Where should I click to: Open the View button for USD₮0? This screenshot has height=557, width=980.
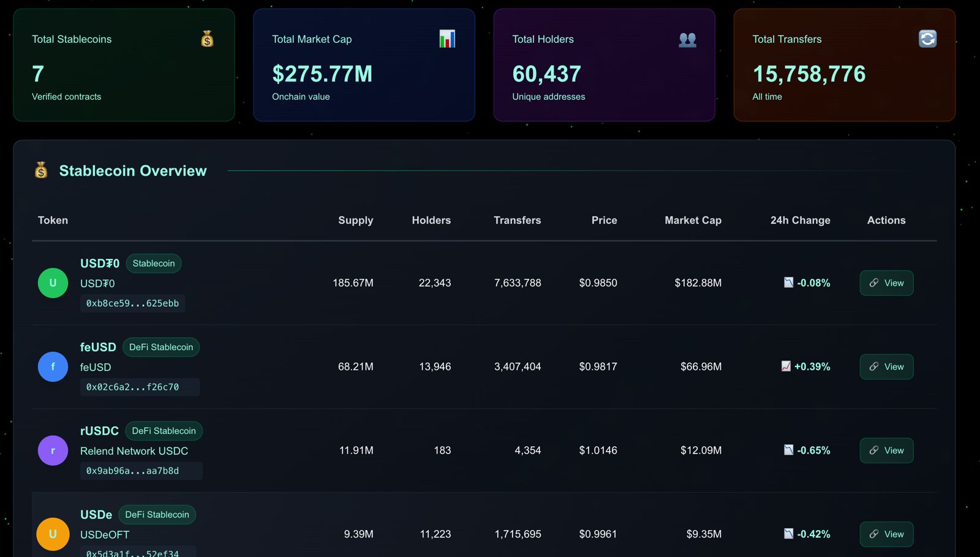click(886, 283)
